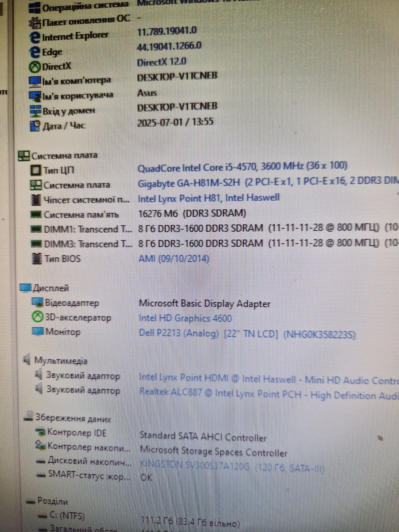The width and height of the screenshot is (399, 532).
Task: Open the Gigabyte GA-H81M-S2H motherboard link
Action: [268, 182]
